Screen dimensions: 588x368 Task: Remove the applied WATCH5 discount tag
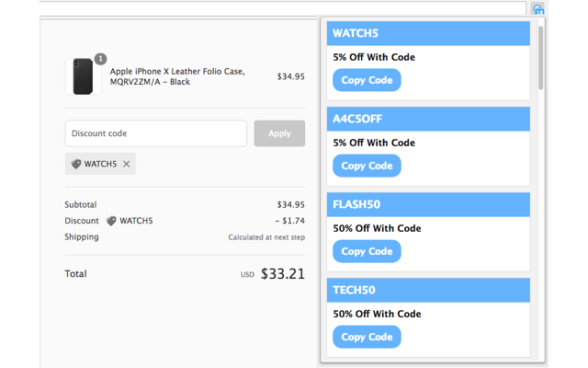[x=127, y=164]
